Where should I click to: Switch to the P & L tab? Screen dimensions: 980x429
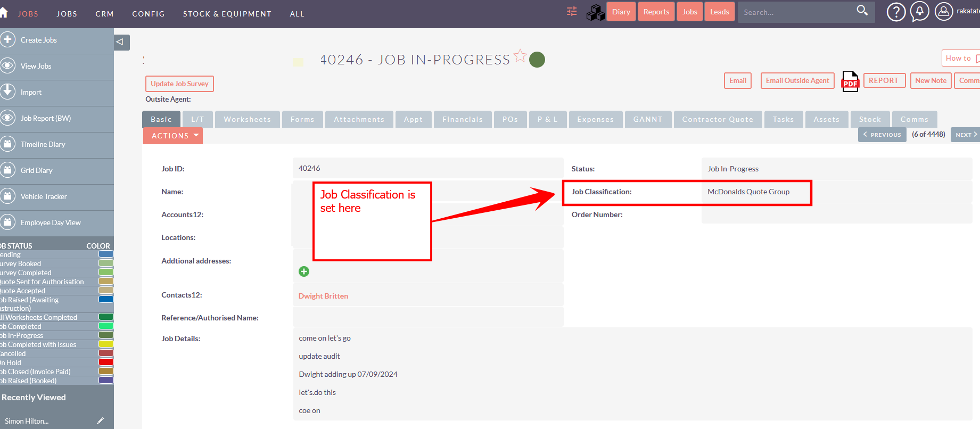548,119
